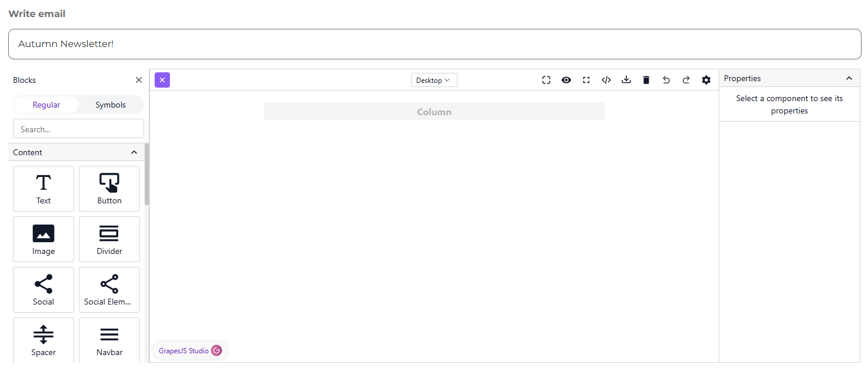Undo the last change
The width and height of the screenshot is (868, 368).
coord(666,79)
